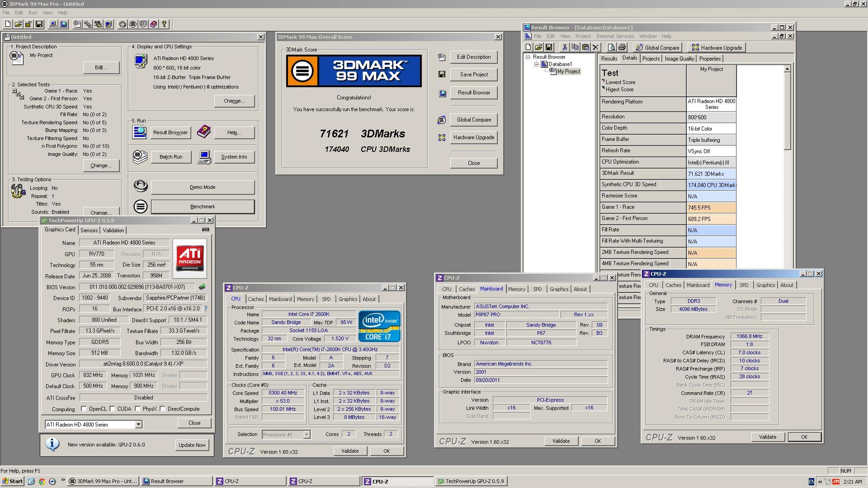Toggle PhysX checkbox in GPU-Z
Screen dimensions: 868x488
[x=137, y=409]
